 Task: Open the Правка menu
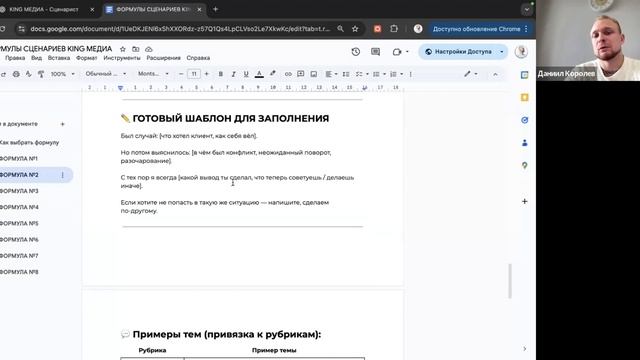(15, 58)
